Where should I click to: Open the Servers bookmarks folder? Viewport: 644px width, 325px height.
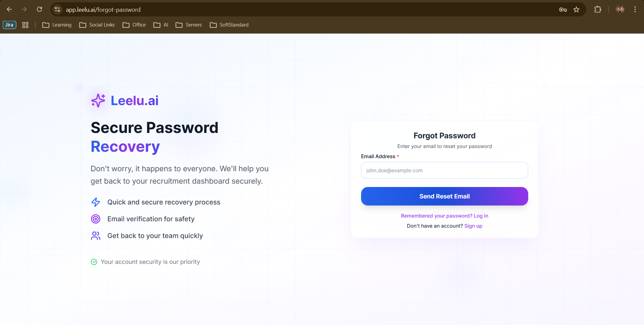(x=189, y=25)
